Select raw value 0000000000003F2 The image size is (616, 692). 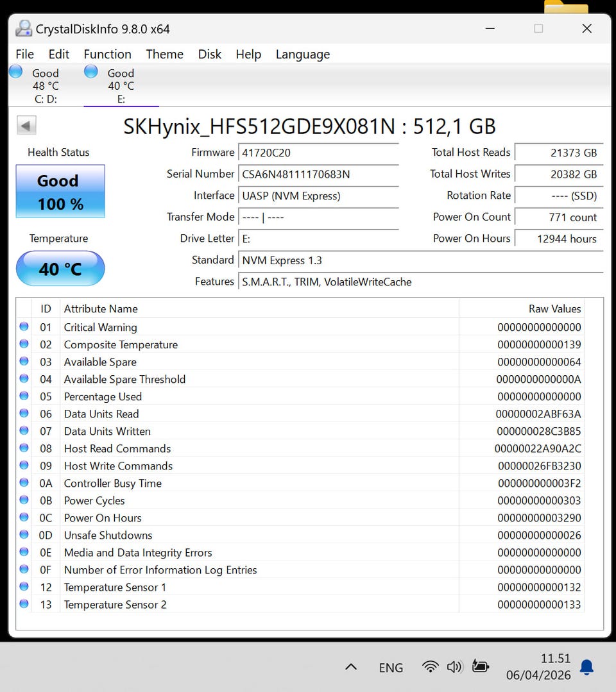[x=539, y=484]
